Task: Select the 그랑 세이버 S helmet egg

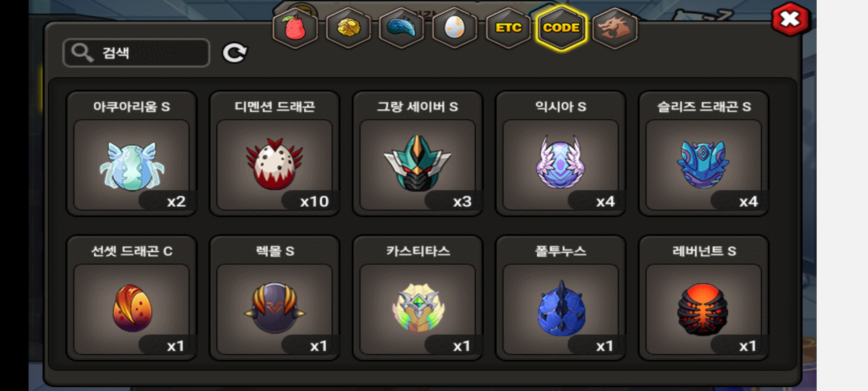Action: pos(417,154)
